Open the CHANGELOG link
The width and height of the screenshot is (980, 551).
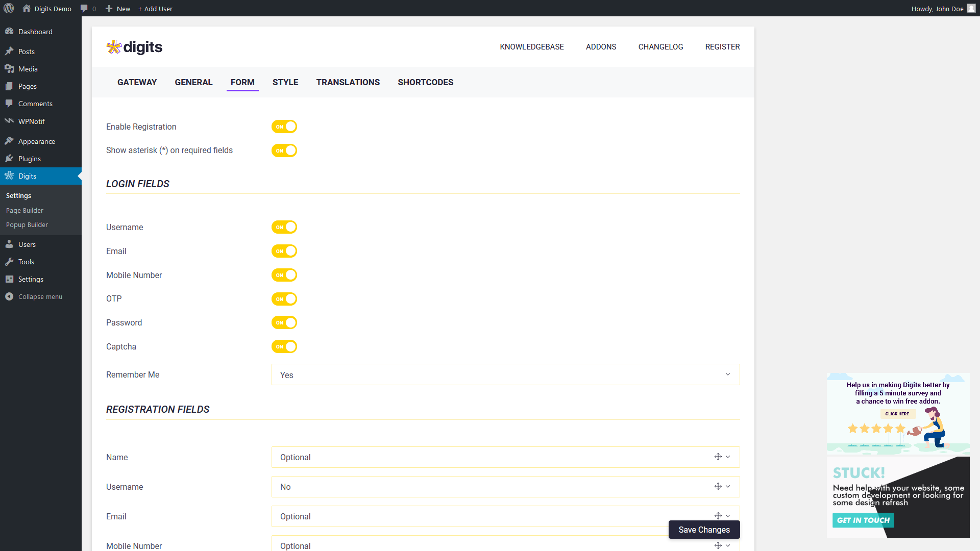(x=661, y=47)
